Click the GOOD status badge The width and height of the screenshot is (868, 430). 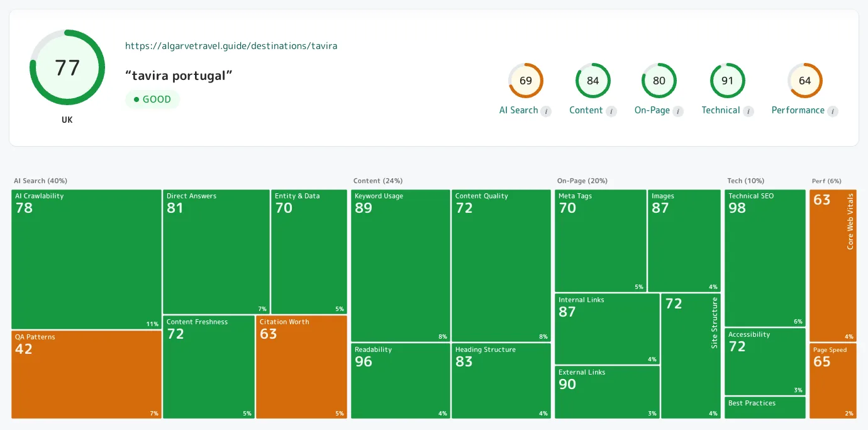pos(153,99)
